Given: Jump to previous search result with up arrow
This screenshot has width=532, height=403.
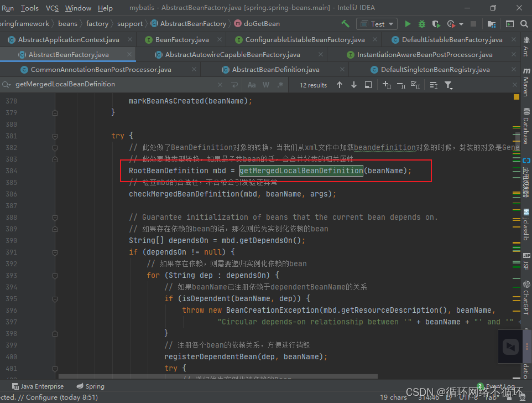Looking at the screenshot, I should (339, 85).
